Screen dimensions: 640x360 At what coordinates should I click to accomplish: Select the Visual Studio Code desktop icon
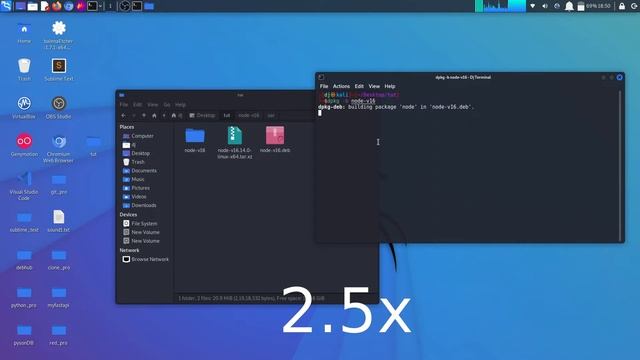(24, 186)
